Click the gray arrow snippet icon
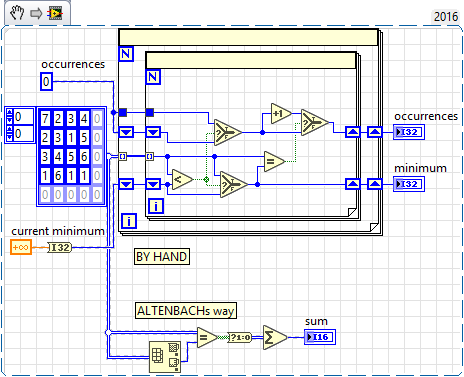Image resolution: width=464 pixels, height=377 pixels. [x=36, y=14]
